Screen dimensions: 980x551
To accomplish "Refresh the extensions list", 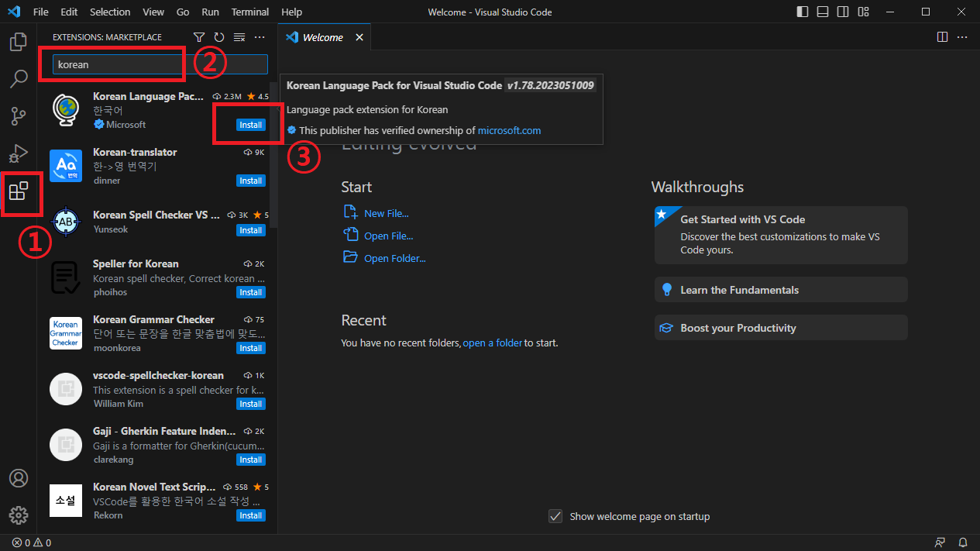I will point(219,37).
